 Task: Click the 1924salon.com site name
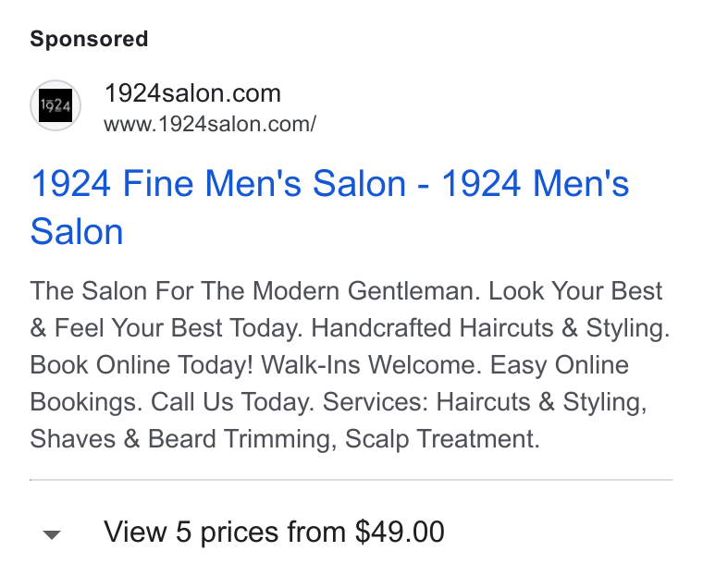(192, 93)
